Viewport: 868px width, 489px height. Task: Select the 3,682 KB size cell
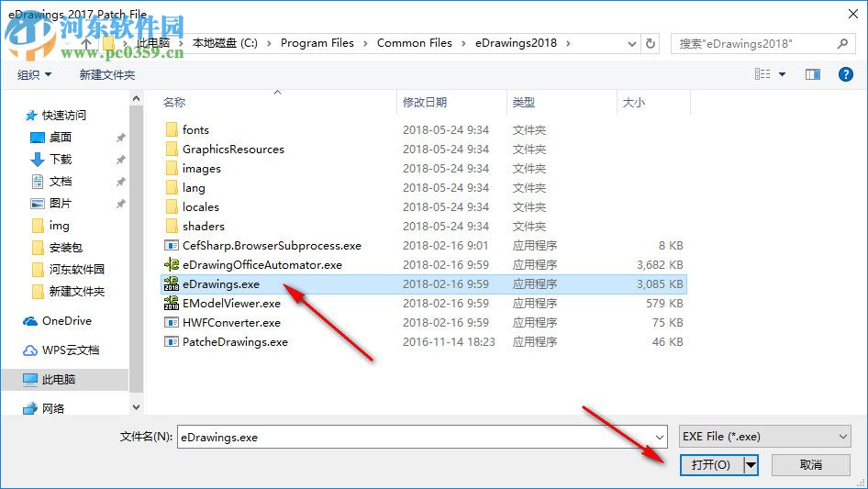tap(660, 265)
